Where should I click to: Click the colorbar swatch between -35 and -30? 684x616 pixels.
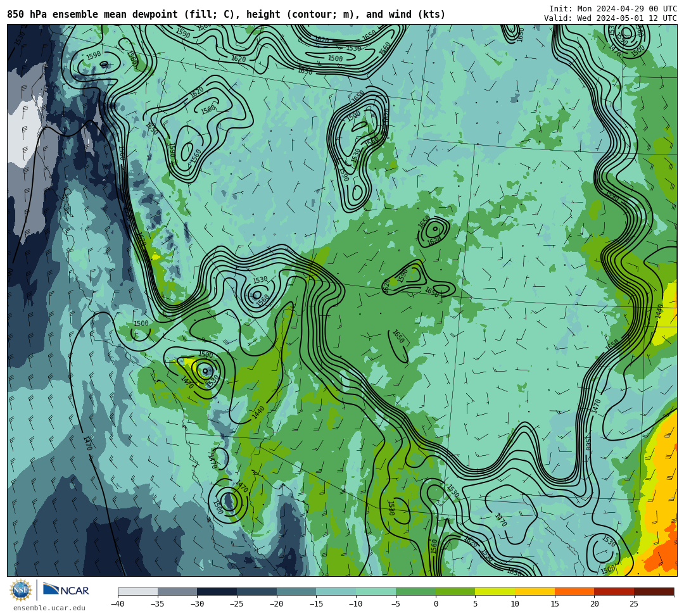[x=177, y=591]
